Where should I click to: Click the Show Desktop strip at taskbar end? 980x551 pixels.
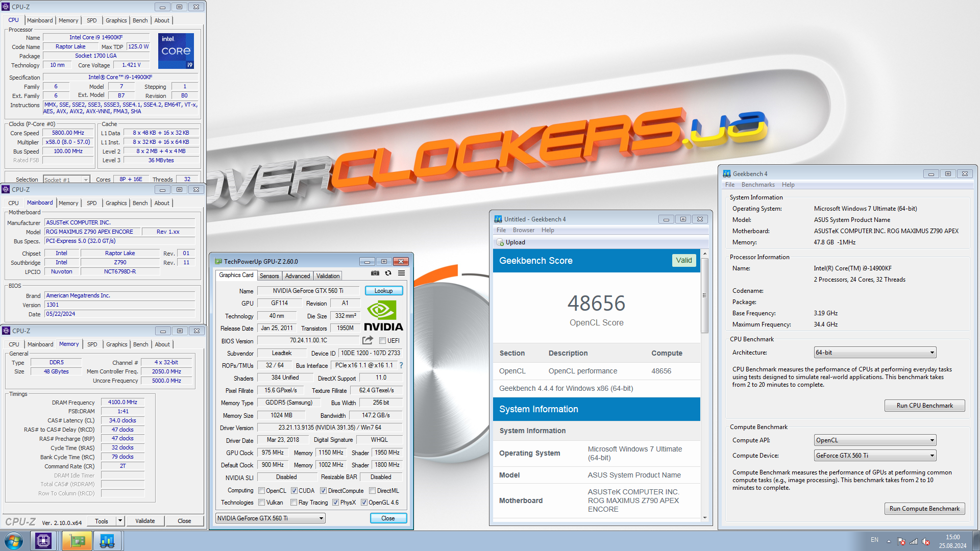pos(975,541)
